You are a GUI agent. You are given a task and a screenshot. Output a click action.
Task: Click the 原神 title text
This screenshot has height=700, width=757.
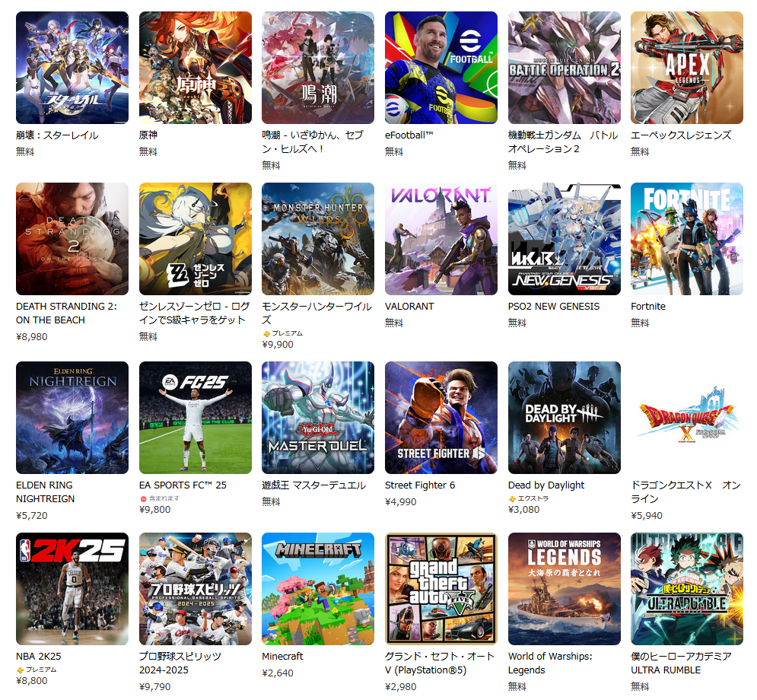tap(148, 135)
